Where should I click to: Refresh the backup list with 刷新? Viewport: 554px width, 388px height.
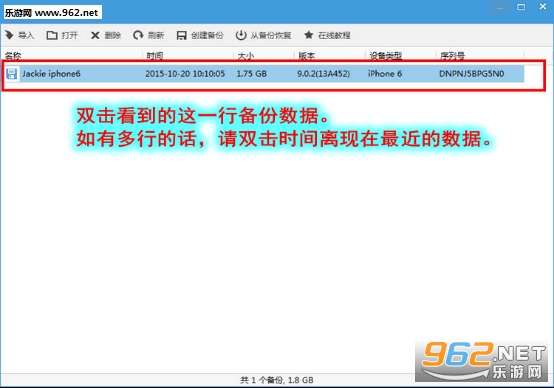tap(149, 35)
